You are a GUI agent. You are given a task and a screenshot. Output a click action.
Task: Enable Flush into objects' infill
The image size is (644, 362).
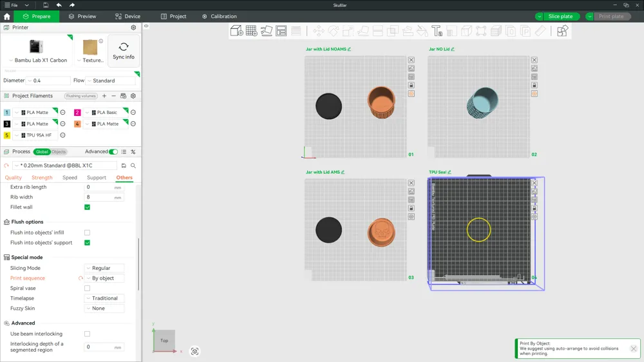(87, 233)
